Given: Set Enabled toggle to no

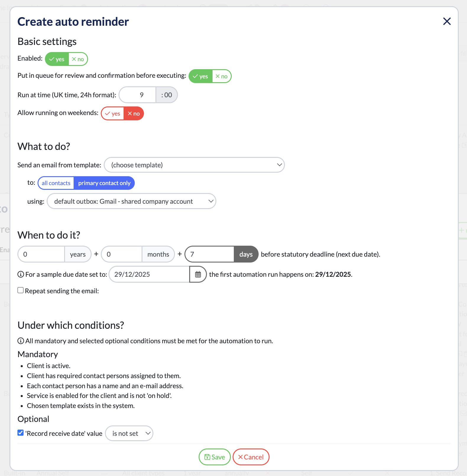Looking at the screenshot, I should point(78,59).
